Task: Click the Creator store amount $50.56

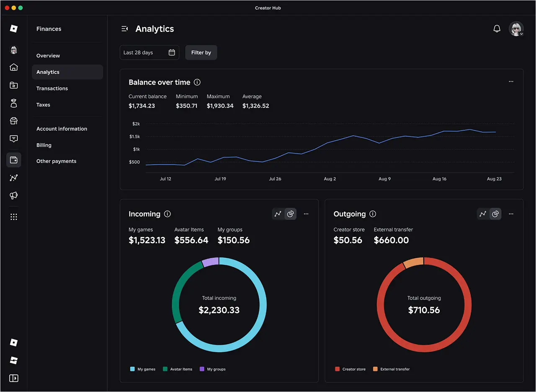Action: pyautogui.click(x=348, y=240)
